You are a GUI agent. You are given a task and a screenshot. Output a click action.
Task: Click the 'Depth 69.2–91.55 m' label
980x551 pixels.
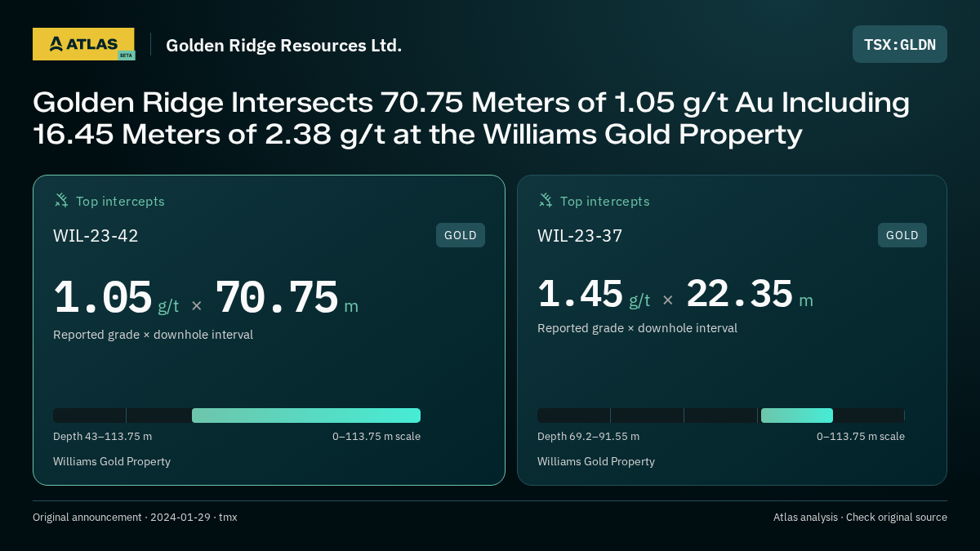point(588,436)
